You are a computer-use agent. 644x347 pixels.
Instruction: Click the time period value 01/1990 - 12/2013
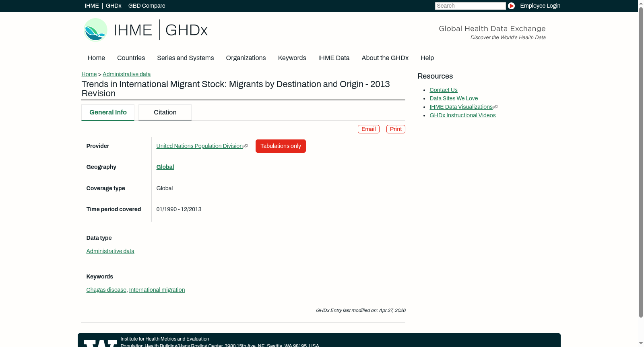(x=179, y=209)
